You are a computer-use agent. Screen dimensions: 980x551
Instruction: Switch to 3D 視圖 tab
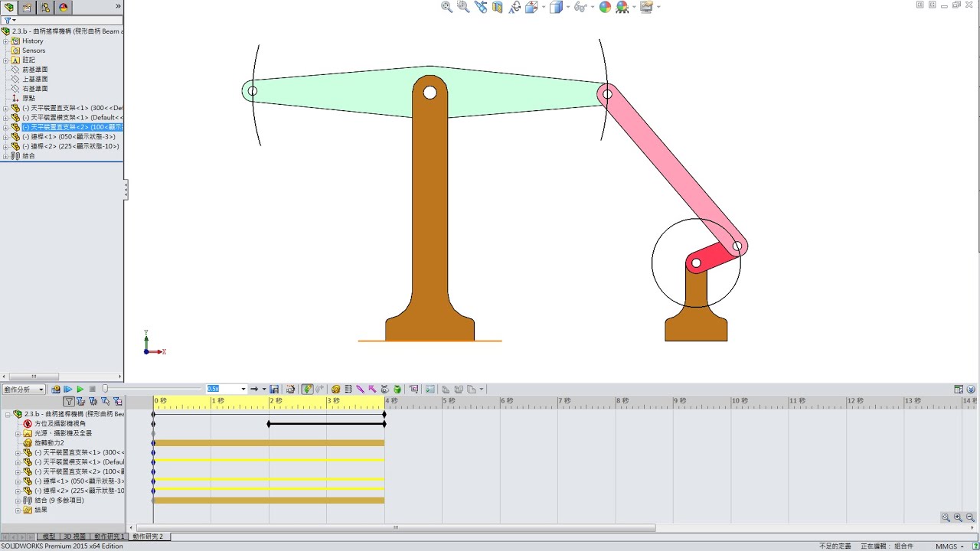click(x=76, y=536)
